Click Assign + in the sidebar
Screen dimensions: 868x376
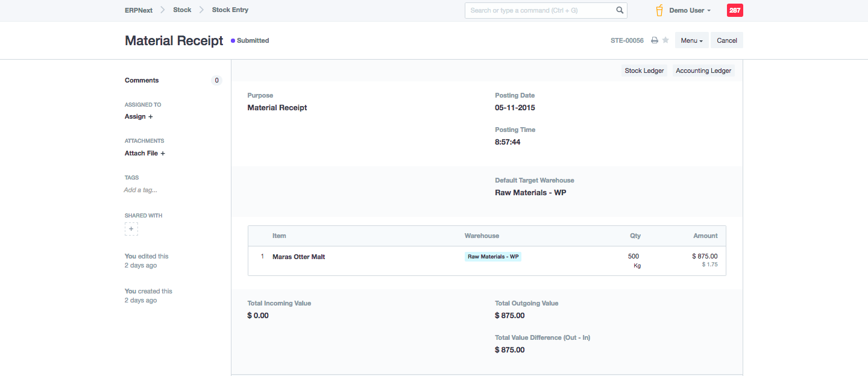coord(139,116)
